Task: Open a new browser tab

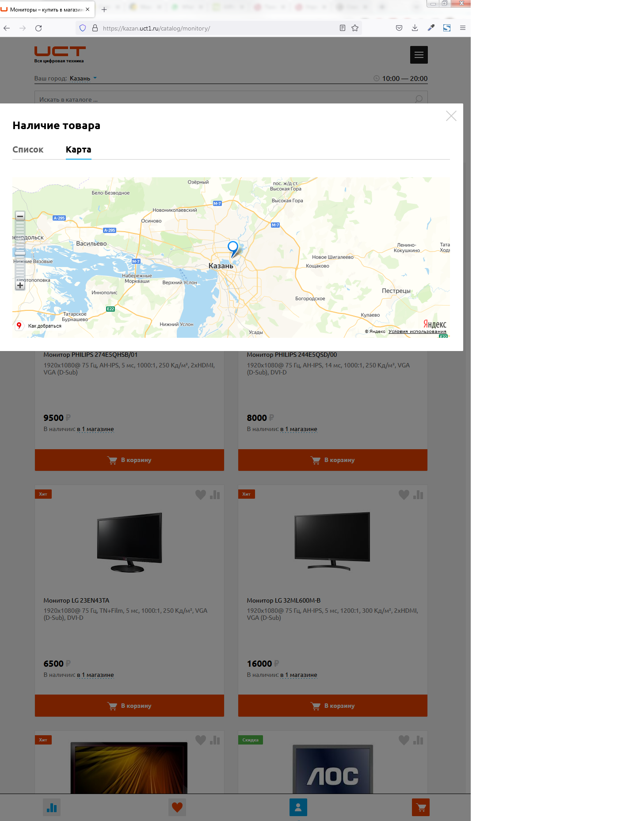Action: point(104,9)
